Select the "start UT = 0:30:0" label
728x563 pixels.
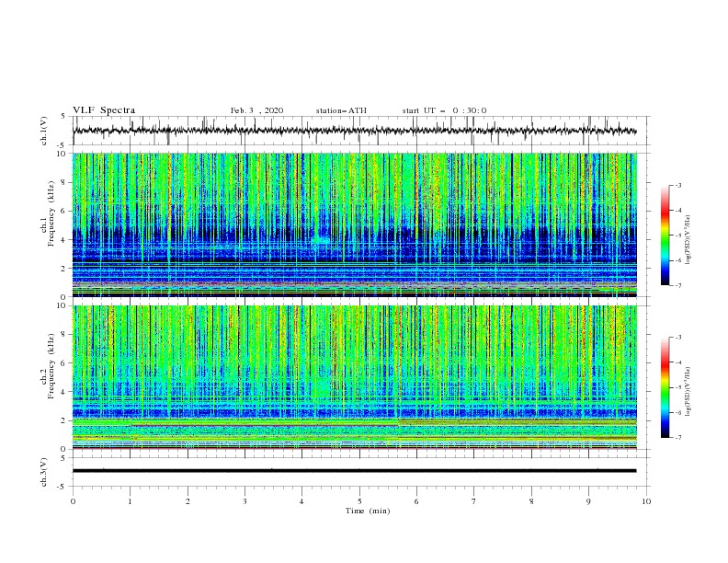pos(444,110)
